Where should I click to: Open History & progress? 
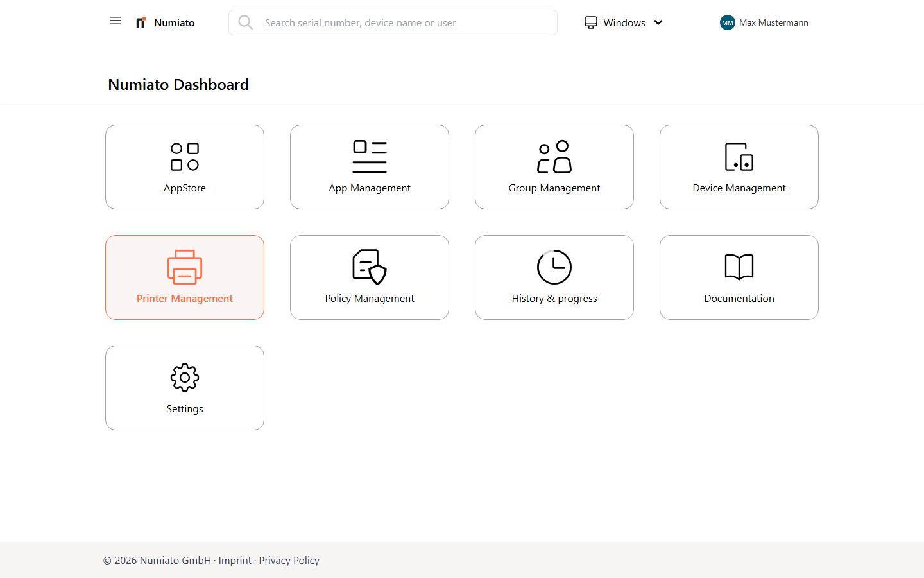click(554, 277)
